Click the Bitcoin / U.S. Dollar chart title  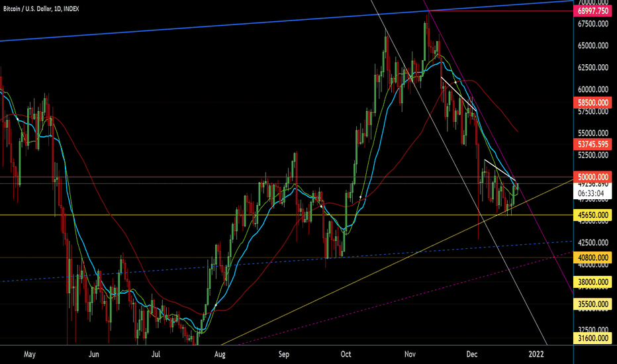(x=41, y=9)
